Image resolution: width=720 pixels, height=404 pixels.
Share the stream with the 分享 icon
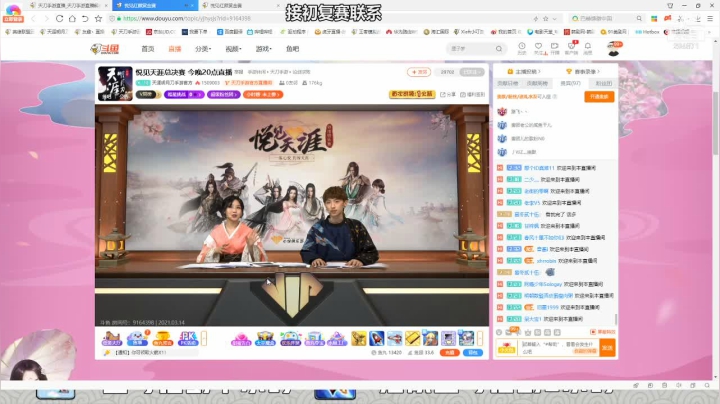click(448, 95)
